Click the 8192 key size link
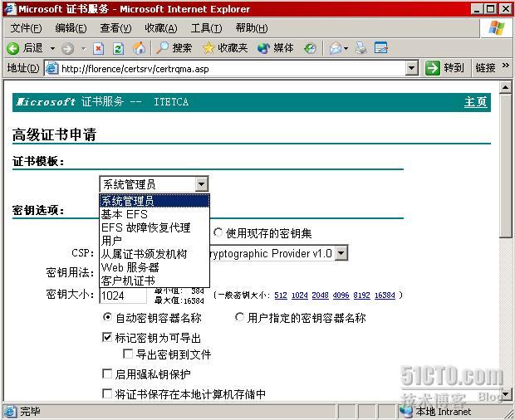The width and height of the screenshot is (515, 420). tap(361, 295)
